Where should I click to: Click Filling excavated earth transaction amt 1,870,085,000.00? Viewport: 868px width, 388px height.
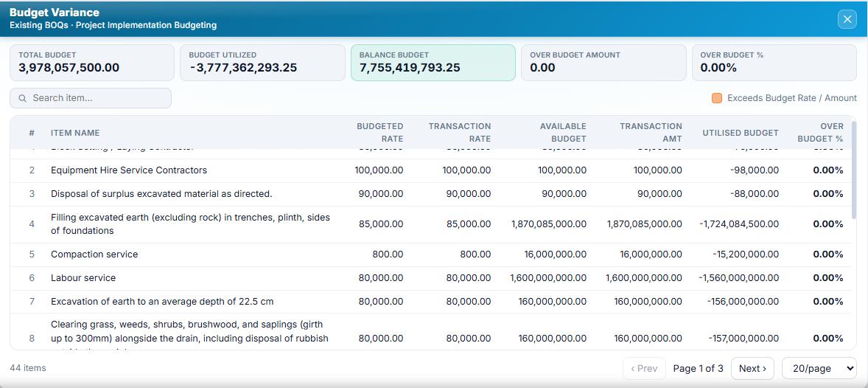pos(644,224)
